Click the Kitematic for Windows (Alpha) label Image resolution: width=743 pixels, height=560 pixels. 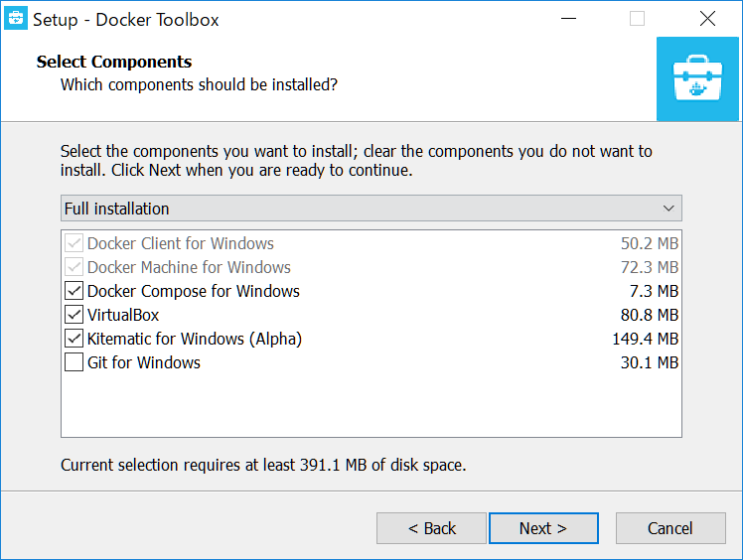[x=195, y=339]
